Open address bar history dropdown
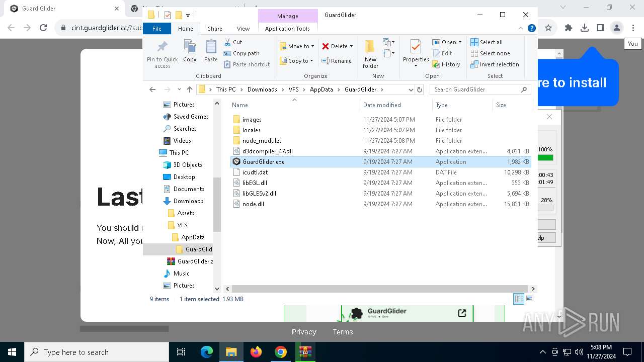The height and width of the screenshot is (362, 644). tap(411, 89)
